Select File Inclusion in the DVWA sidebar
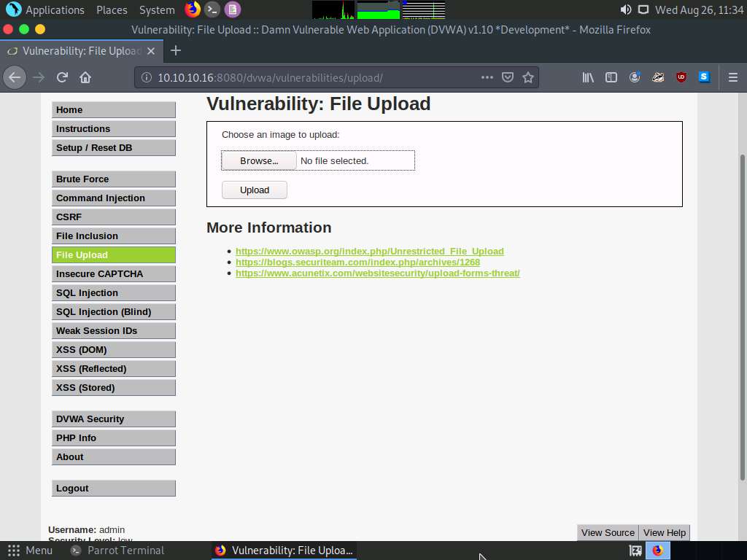Image resolution: width=747 pixels, height=560 pixels. (x=114, y=236)
